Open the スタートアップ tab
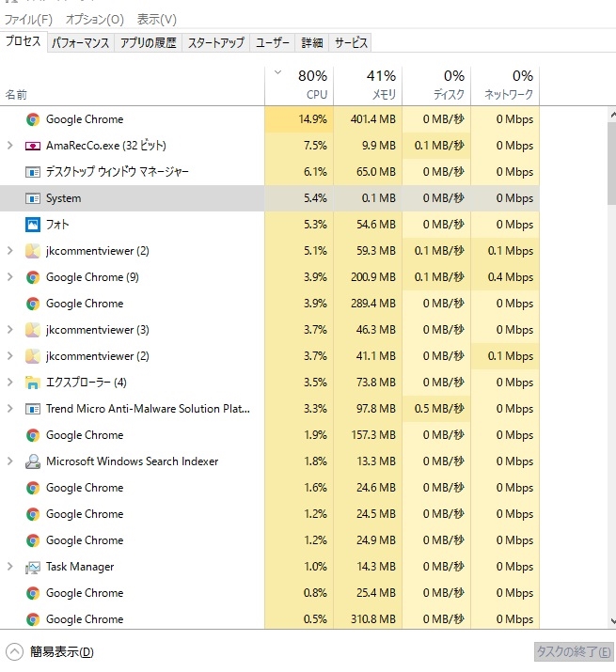 [215, 42]
